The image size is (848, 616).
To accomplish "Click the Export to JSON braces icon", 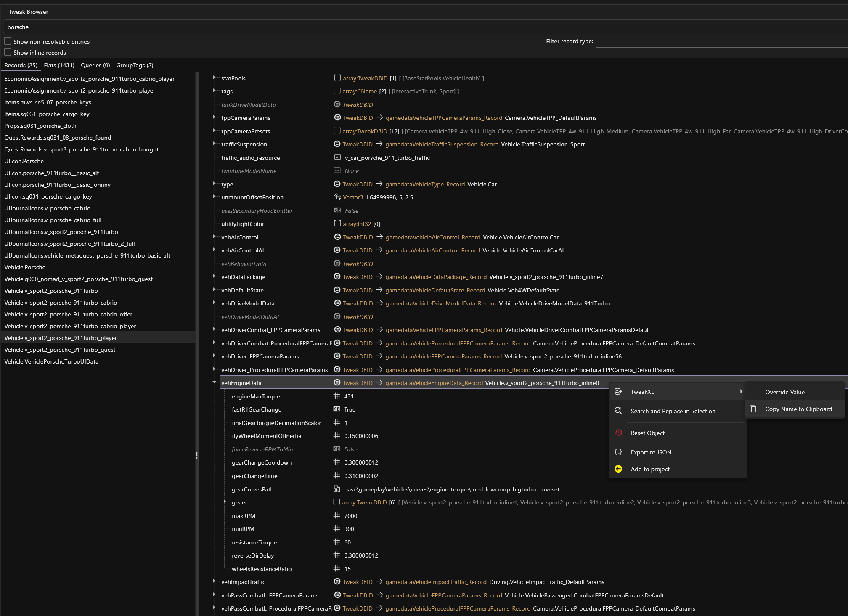I will click(x=618, y=452).
